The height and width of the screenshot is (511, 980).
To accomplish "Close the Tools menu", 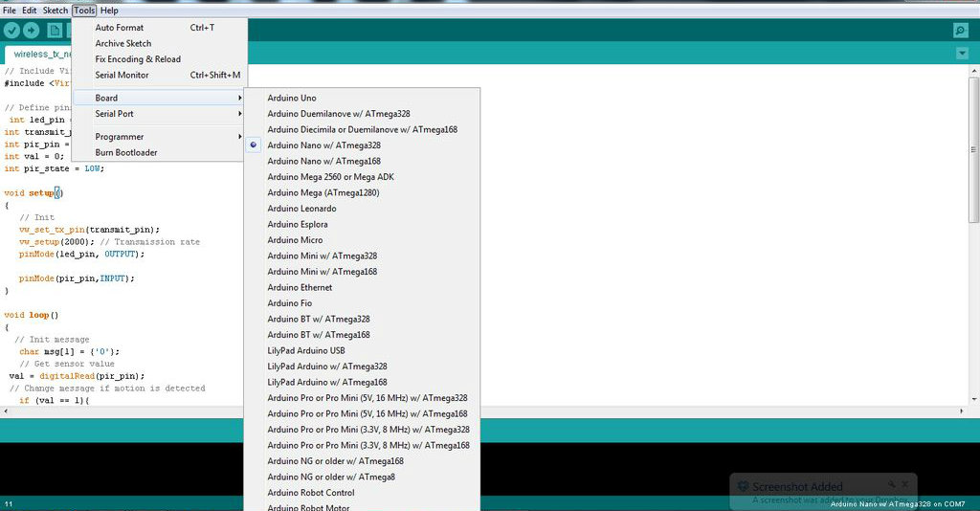I will (84, 10).
